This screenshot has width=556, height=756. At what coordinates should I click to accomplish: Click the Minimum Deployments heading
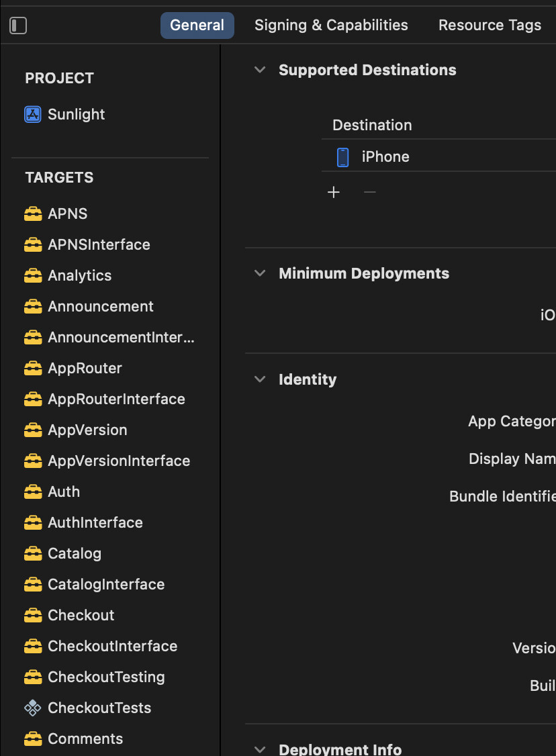(x=364, y=273)
